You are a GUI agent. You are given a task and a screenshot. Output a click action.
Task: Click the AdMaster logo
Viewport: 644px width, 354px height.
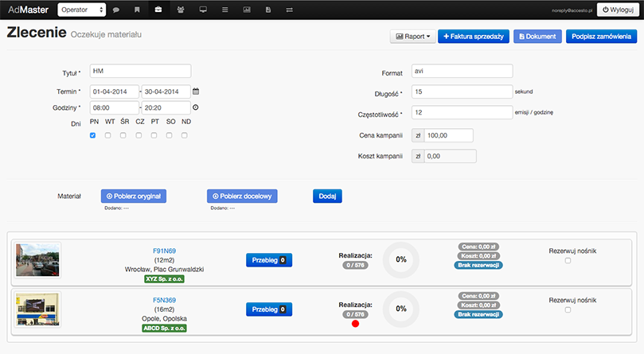29,10
